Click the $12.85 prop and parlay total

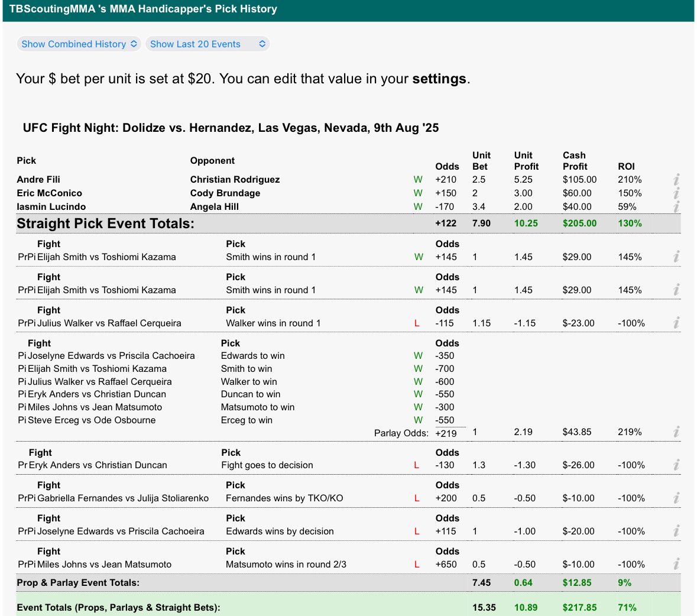tap(577, 583)
